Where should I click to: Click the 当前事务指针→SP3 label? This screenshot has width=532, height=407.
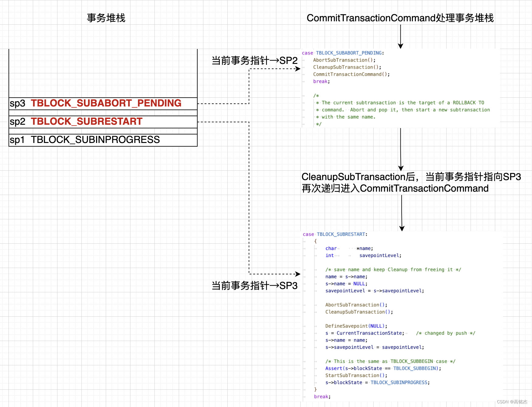point(254,286)
